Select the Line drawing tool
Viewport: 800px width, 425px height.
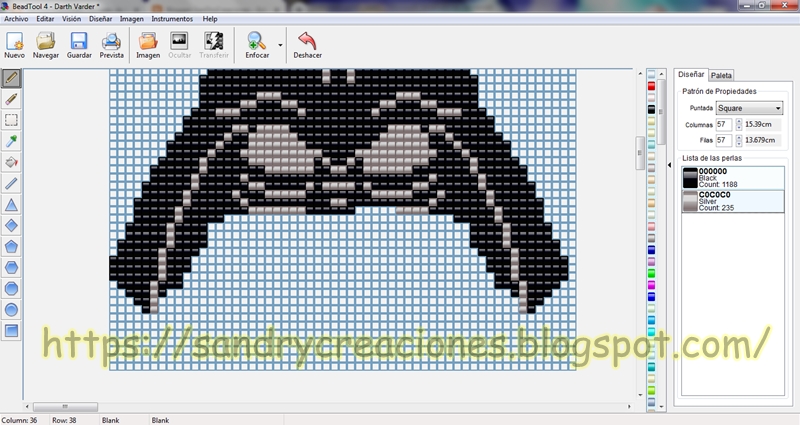tap(11, 183)
